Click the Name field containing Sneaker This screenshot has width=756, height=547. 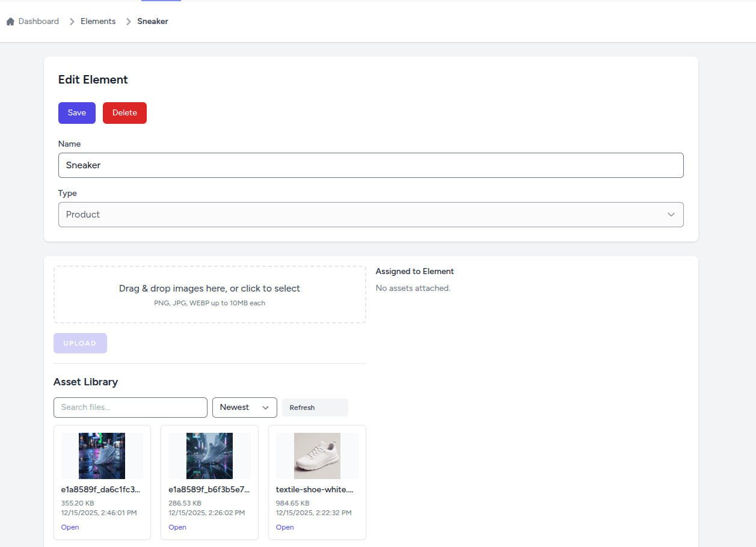[370, 165]
